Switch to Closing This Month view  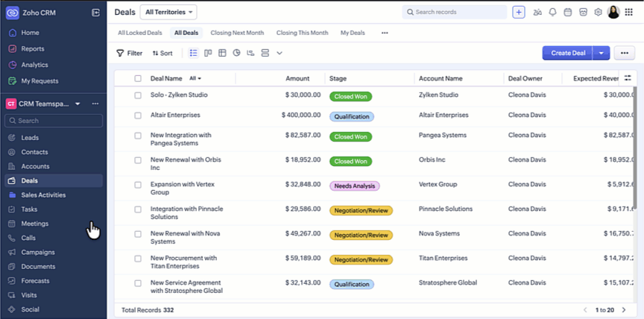tap(303, 33)
